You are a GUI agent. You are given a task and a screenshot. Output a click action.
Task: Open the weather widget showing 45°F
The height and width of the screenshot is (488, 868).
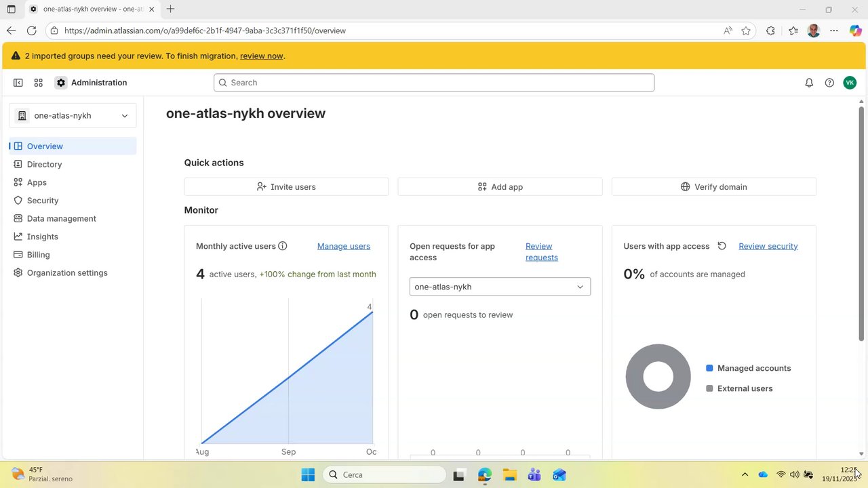[42, 474]
